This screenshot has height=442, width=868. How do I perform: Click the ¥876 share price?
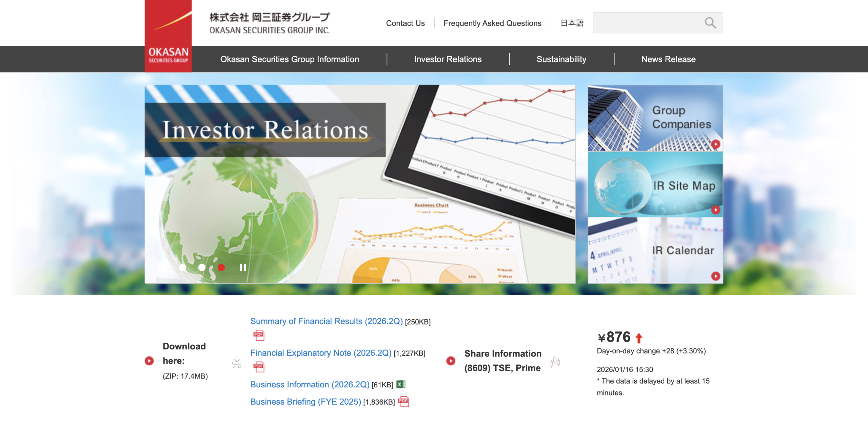click(614, 337)
